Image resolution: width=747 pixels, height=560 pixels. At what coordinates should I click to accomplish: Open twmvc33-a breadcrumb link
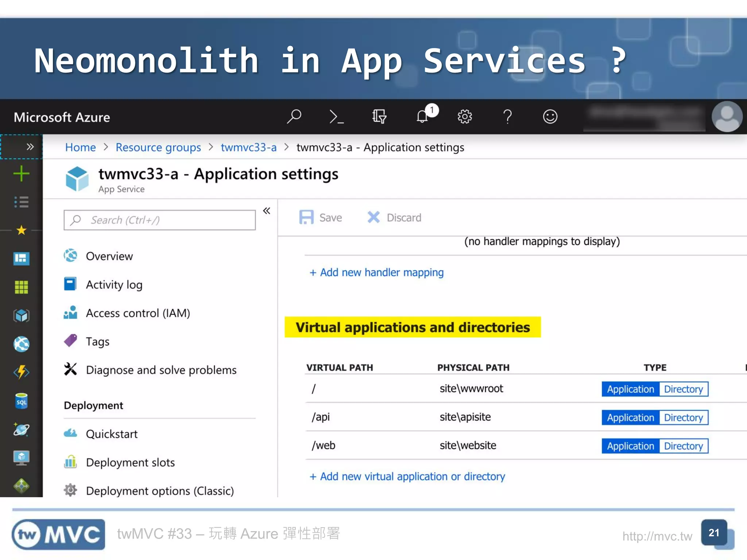tap(249, 147)
